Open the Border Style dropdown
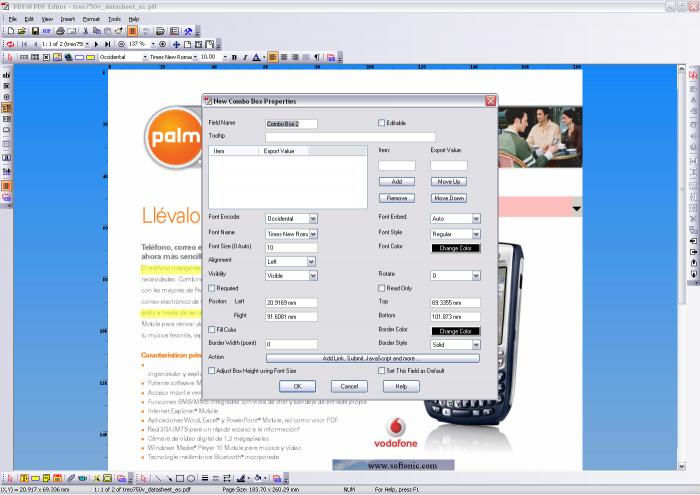The height and width of the screenshot is (495, 700). tap(476, 345)
